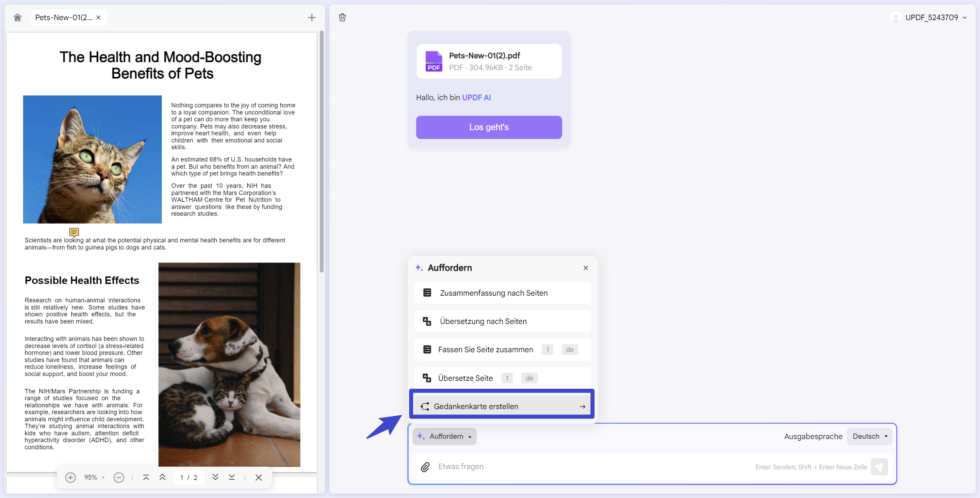
Task: Open the Deutsch output language dropdown
Action: click(x=870, y=436)
